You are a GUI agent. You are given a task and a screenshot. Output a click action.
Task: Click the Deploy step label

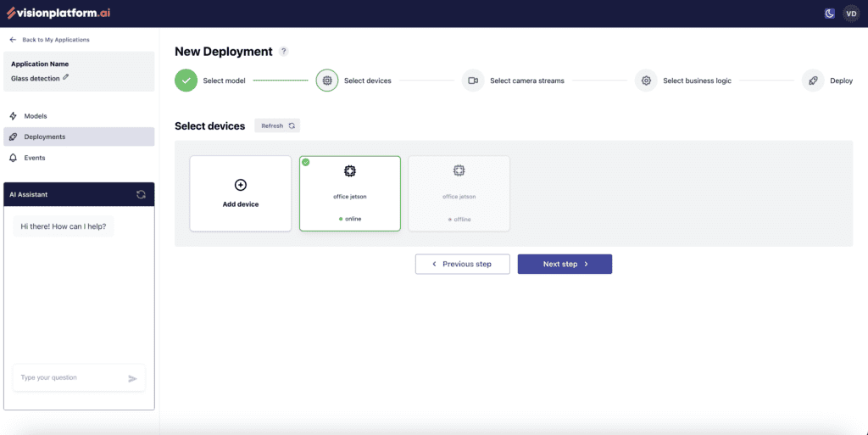tap(842, 81)
